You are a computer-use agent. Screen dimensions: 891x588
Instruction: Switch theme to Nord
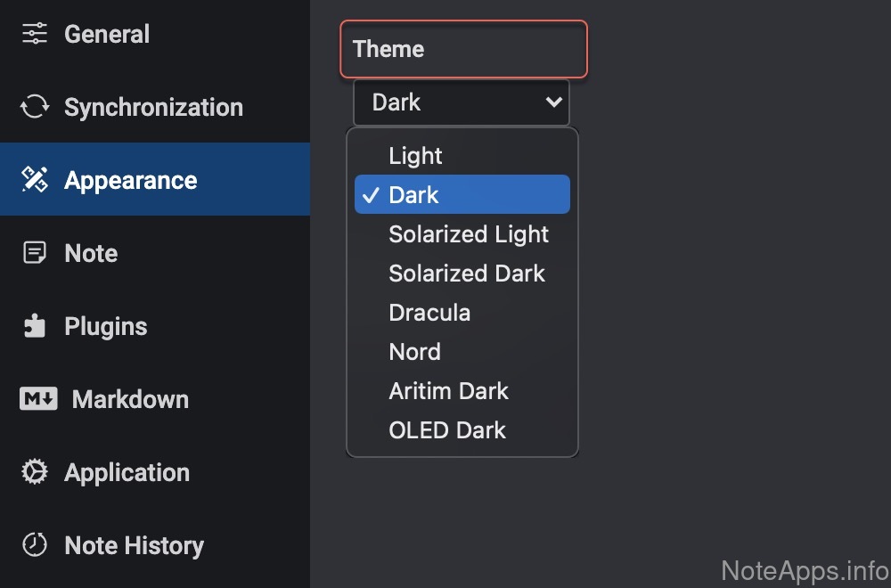[x=414, y=352]
